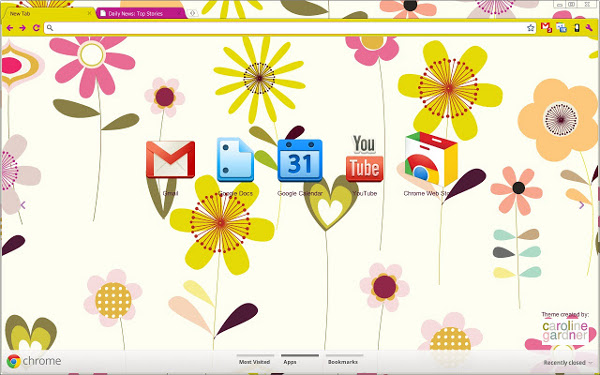The image size is (600, 375).
Task: Close the Daily News tab
Action: [179, 13]
